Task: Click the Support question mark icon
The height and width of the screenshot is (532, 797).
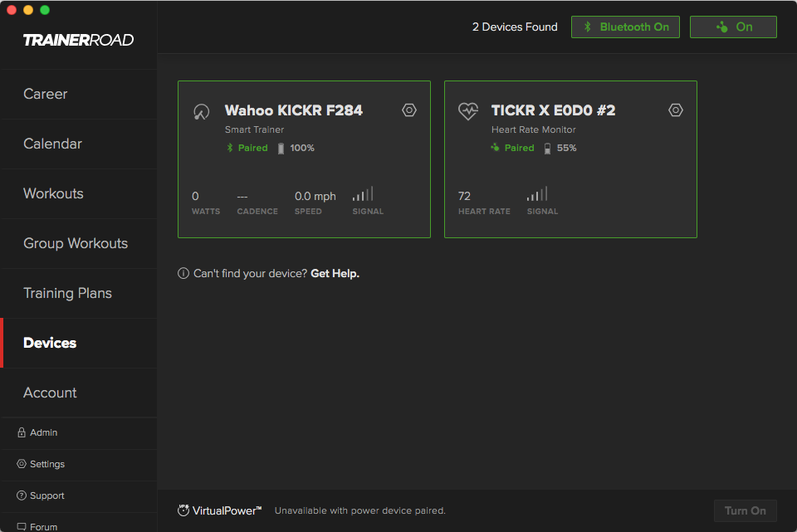Action: click(x=22, y=495)
